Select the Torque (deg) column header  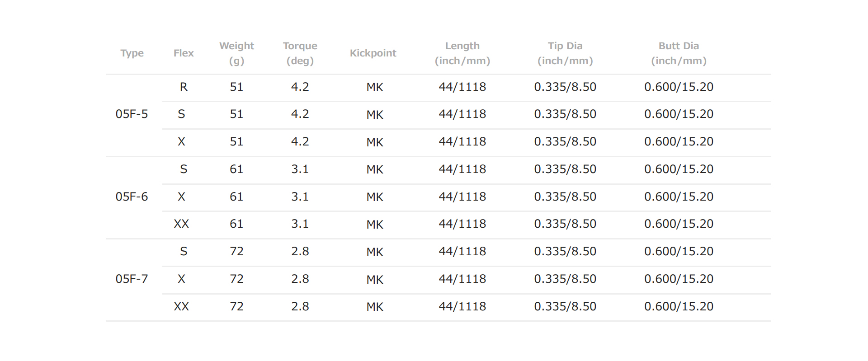tap(300, 53)
